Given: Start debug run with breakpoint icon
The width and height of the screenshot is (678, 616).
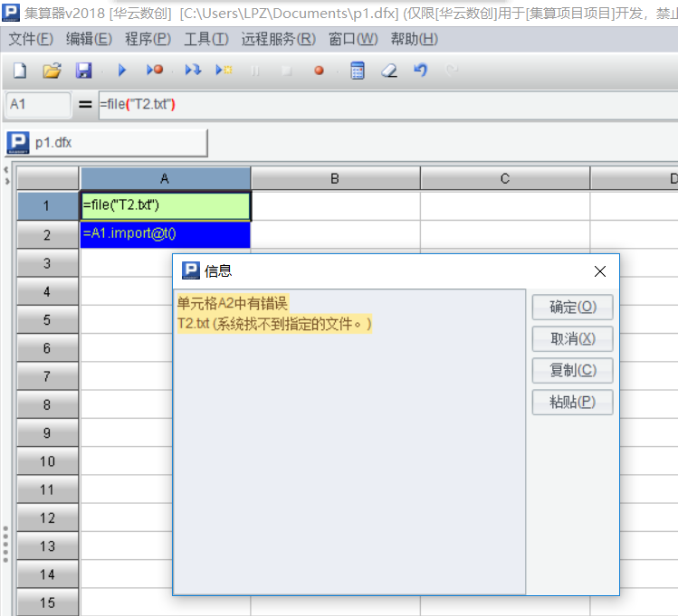Looking at the screenshot, I should (x=155, y=70).
